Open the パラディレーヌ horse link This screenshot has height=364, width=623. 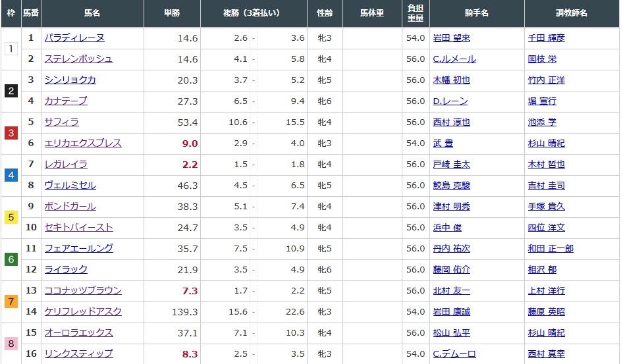coord(74,38)
